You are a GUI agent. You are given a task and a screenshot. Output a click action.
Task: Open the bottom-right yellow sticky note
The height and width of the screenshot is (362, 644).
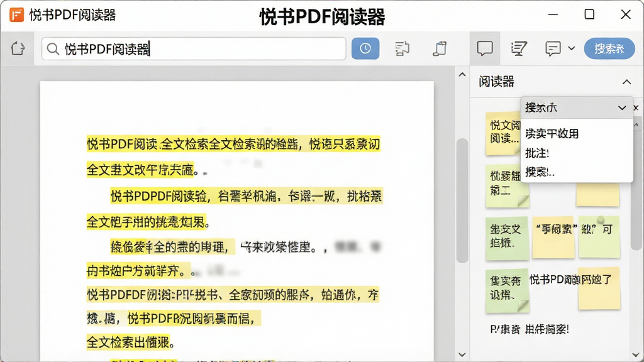599,289
